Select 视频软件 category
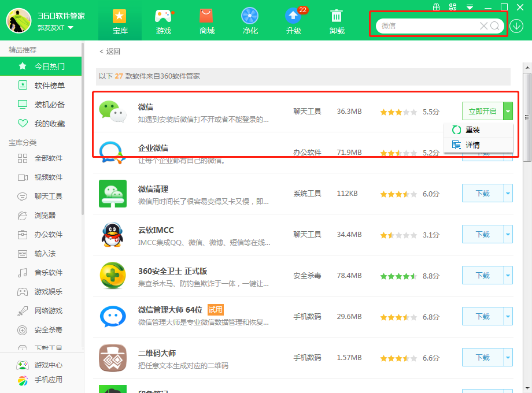The height and width of the screenshot is (393, 532). 40,177
